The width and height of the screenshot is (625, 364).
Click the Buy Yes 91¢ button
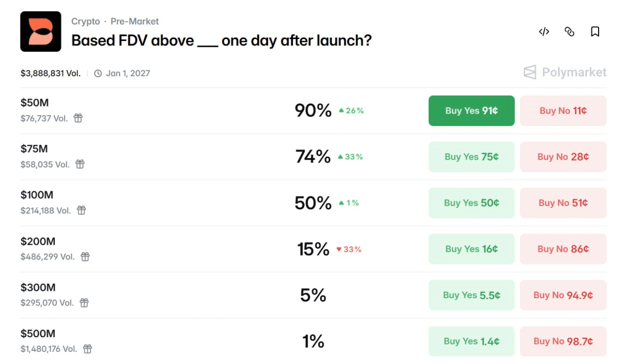click(x=471, y=111)
